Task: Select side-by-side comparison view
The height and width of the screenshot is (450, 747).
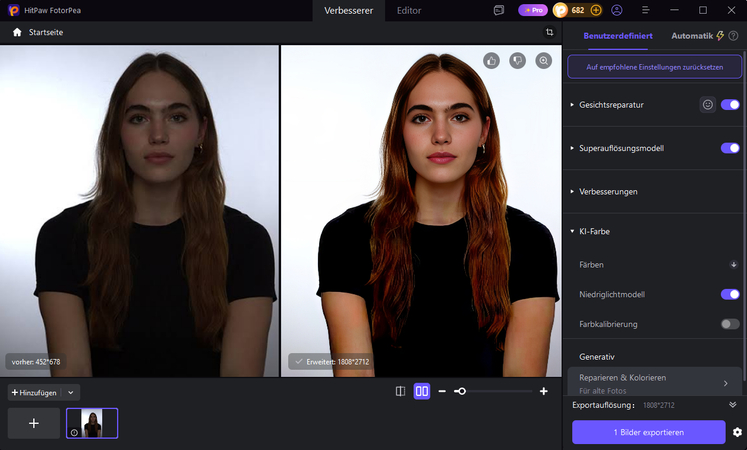Action: pos(422,391)
